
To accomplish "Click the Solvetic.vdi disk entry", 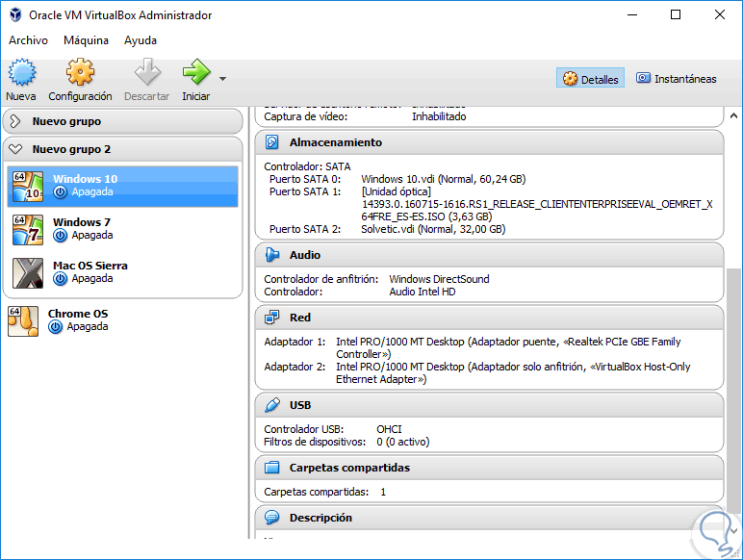I will pos(433,229).
